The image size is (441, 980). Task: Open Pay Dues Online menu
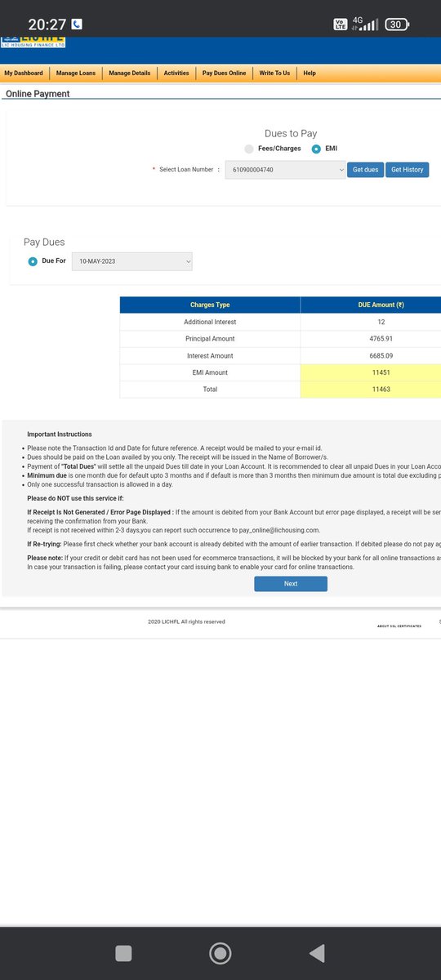coord(225,73)
